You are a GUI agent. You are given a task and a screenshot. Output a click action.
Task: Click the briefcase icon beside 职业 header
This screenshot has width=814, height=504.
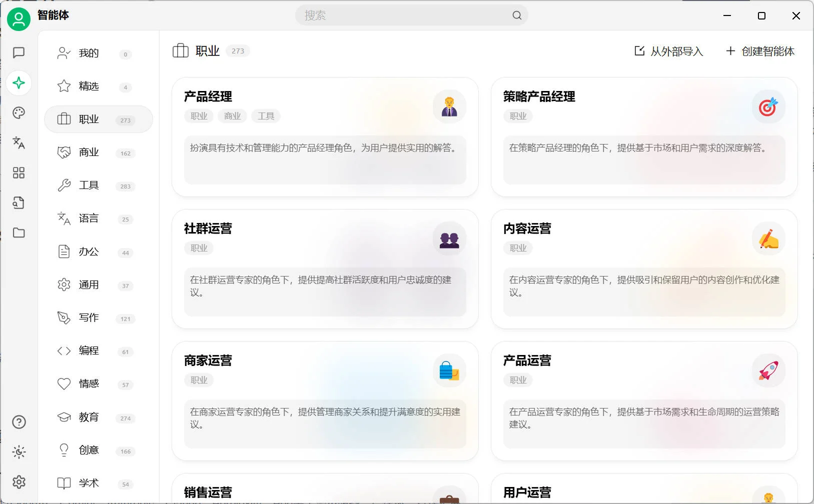(181, 50)
